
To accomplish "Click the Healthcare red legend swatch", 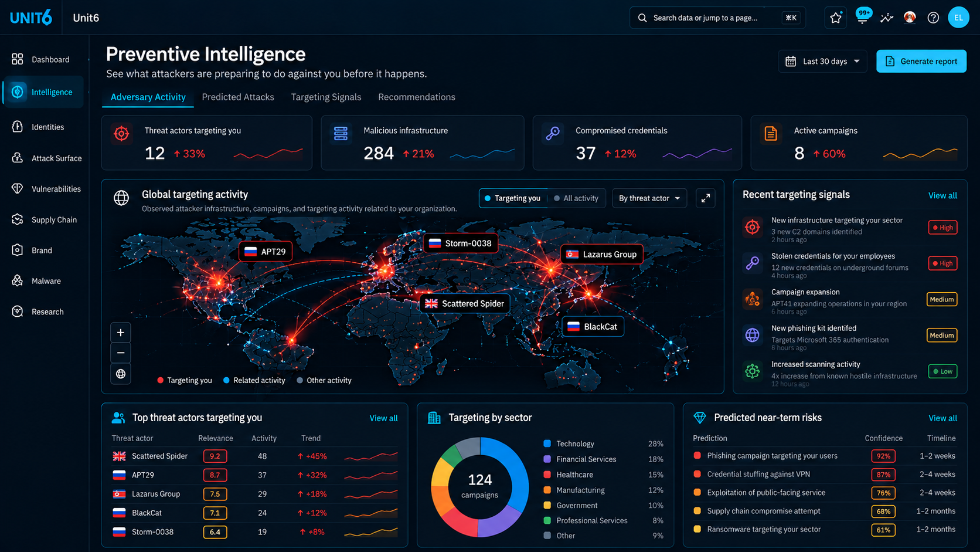I will 547,475.
